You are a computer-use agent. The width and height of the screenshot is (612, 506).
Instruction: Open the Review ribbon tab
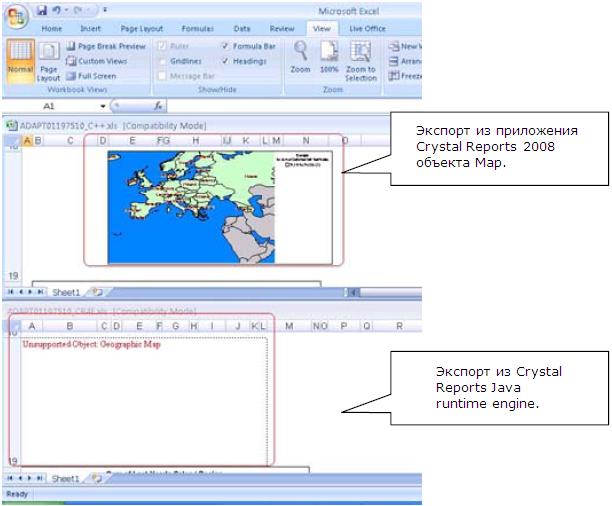[282, 29]
